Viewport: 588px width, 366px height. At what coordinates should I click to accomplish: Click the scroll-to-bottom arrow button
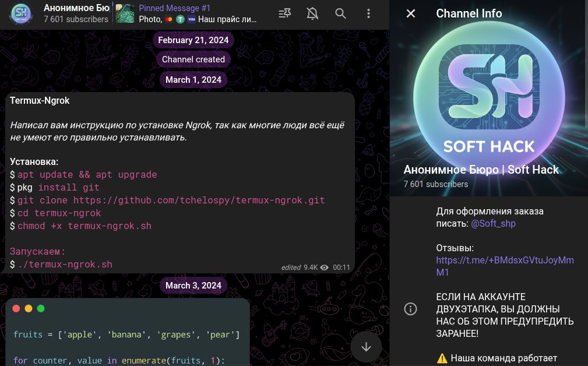(x=366, y=347)
